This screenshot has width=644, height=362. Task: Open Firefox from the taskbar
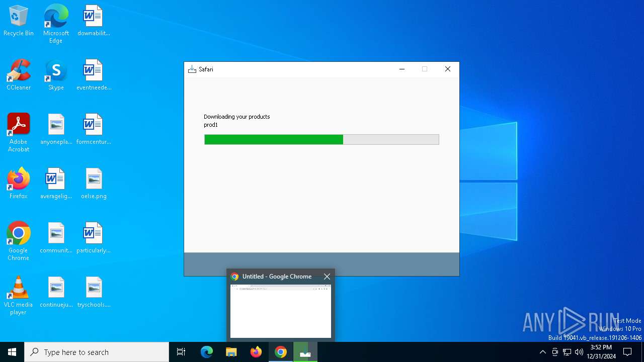256,352
